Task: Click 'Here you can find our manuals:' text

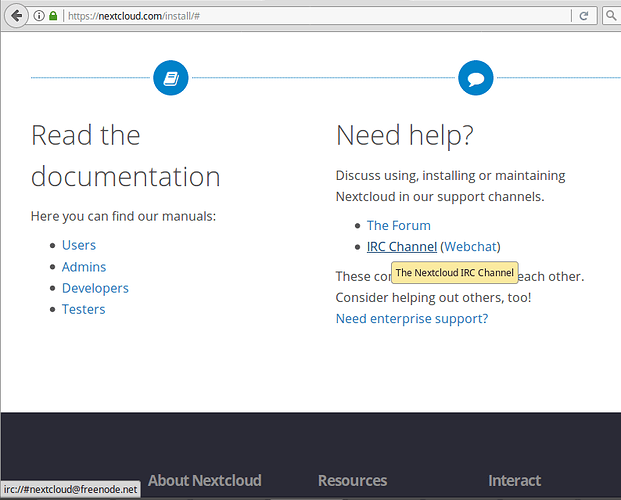Action: [124, 216]
